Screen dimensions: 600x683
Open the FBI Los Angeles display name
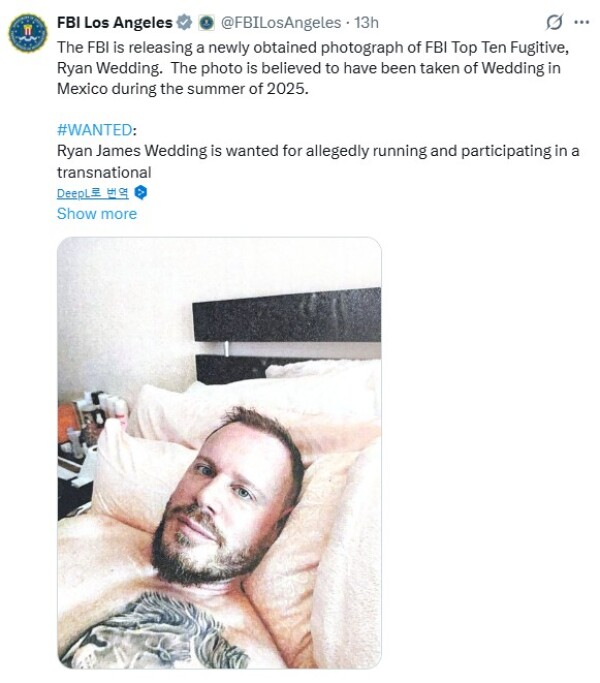click(x=115, y=23)
